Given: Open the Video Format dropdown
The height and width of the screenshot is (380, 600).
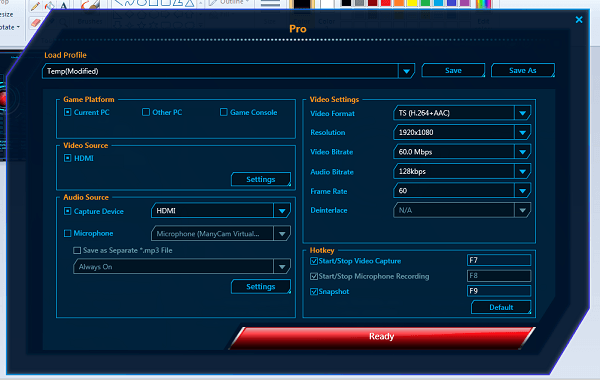Looking at the screenshot, I should pos(462,113).
